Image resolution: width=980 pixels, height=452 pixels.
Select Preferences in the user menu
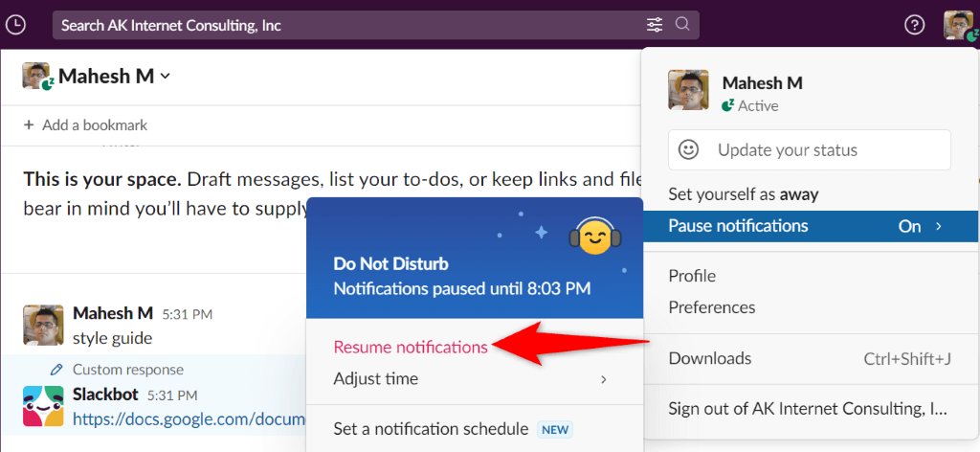click(x=711, y=307)
